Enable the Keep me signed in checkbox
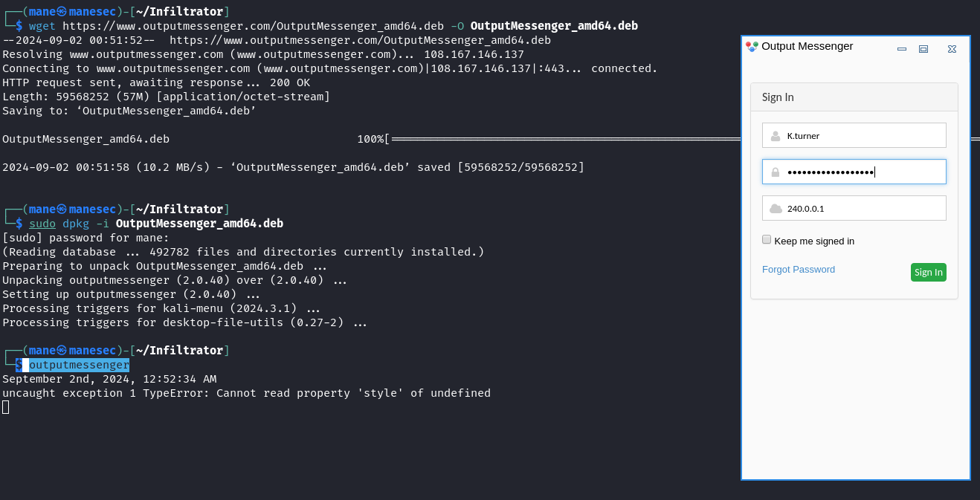980x500 pixels. click(767, 239)
